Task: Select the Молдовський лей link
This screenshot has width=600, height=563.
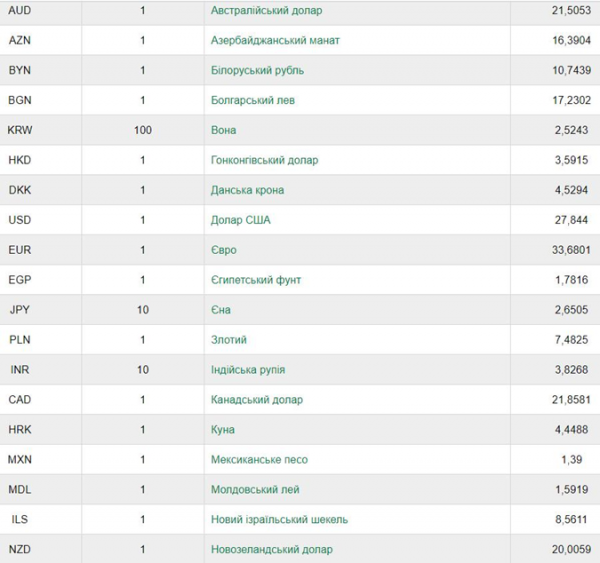Action: coord(255,490)
